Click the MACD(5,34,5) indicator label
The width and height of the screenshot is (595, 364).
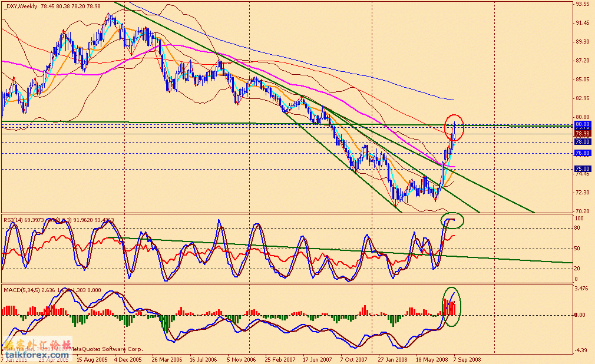[22, 290]
